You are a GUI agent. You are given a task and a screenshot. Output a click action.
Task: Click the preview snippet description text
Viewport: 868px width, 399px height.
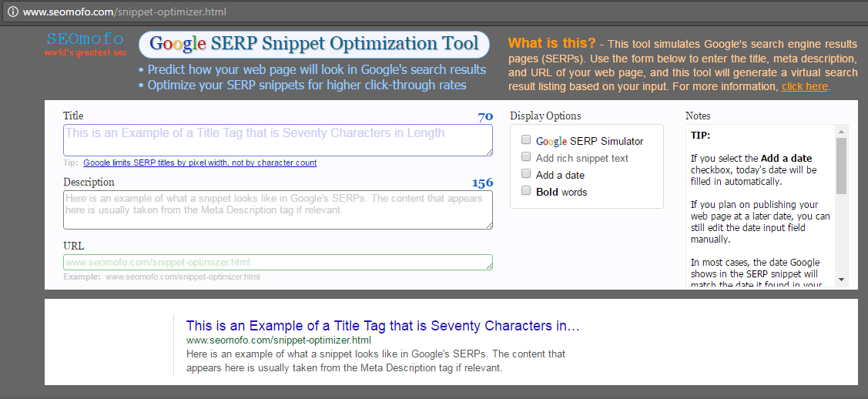(x=376, y=360)
